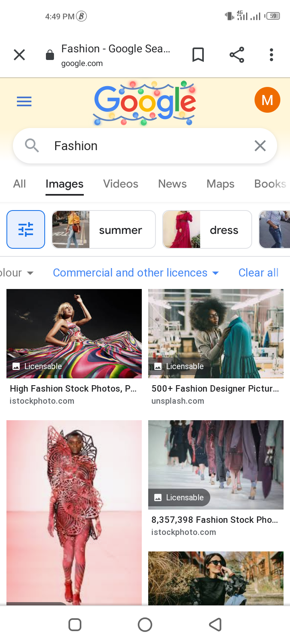Viewport: 290px width, 644px height.
Task: Switch to the News tab
Action: [172, 184]
